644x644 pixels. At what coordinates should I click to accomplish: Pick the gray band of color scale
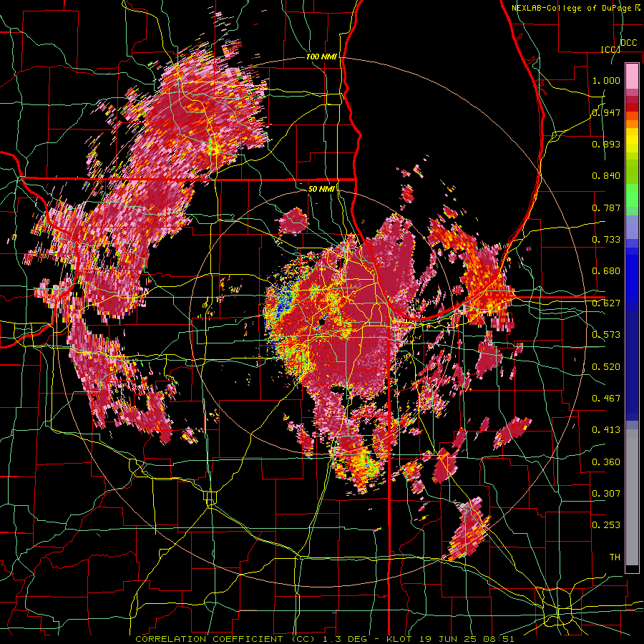(x=632, y=497)
